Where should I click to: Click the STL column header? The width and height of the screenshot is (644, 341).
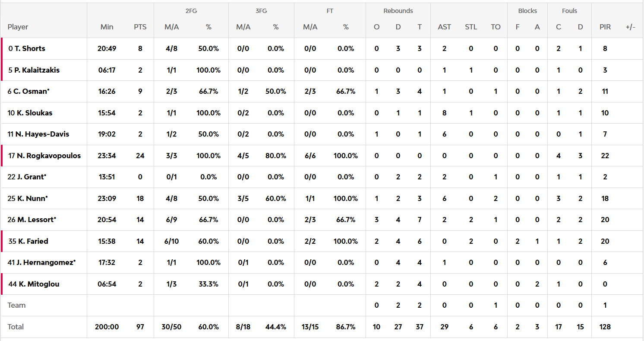point(471,27)
